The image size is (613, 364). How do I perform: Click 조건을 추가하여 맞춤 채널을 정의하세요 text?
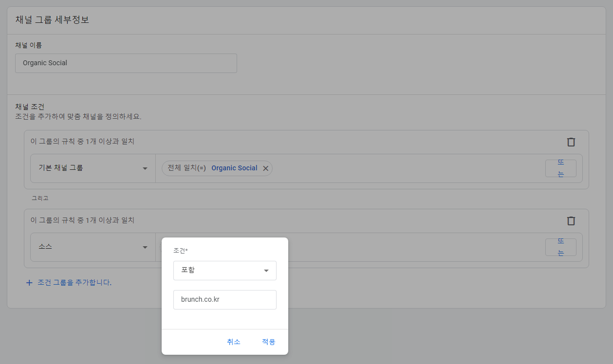[x=78, y=117]
